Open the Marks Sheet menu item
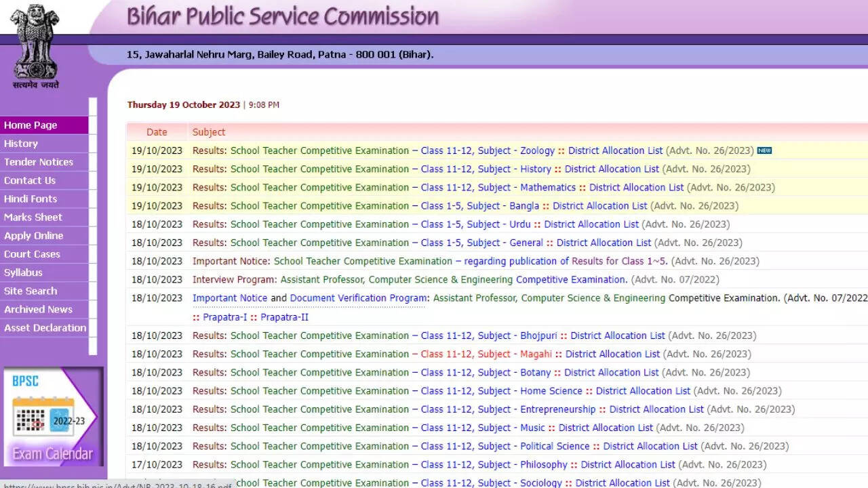Screen dimensions: 868x488 [33, 218]
